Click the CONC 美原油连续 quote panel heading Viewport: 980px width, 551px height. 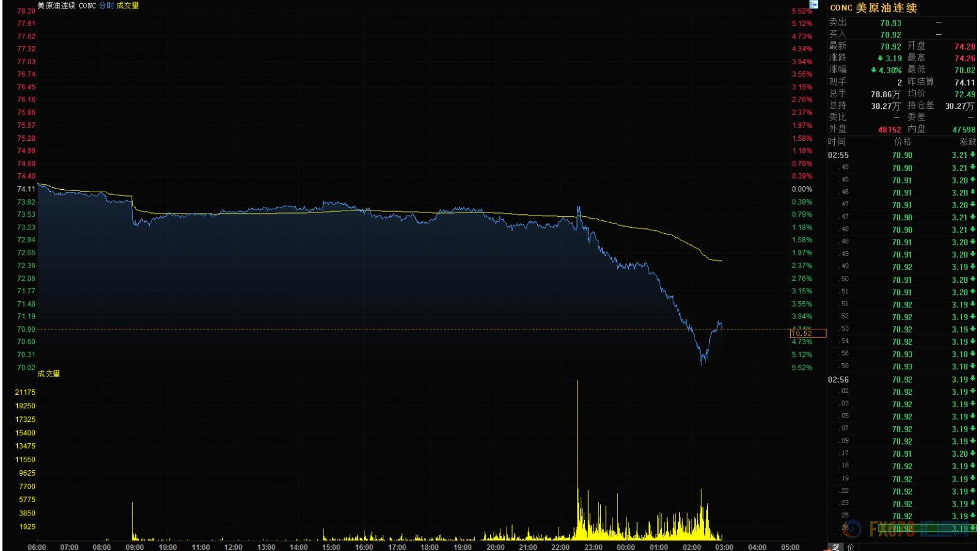pyautogui.click(x=873, y=8)
